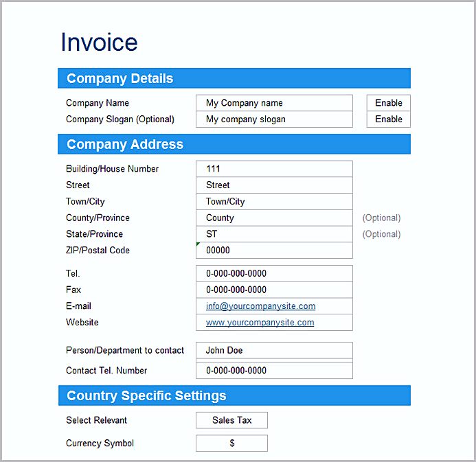
Task: Click the Fax label
Action: (73, 290)
